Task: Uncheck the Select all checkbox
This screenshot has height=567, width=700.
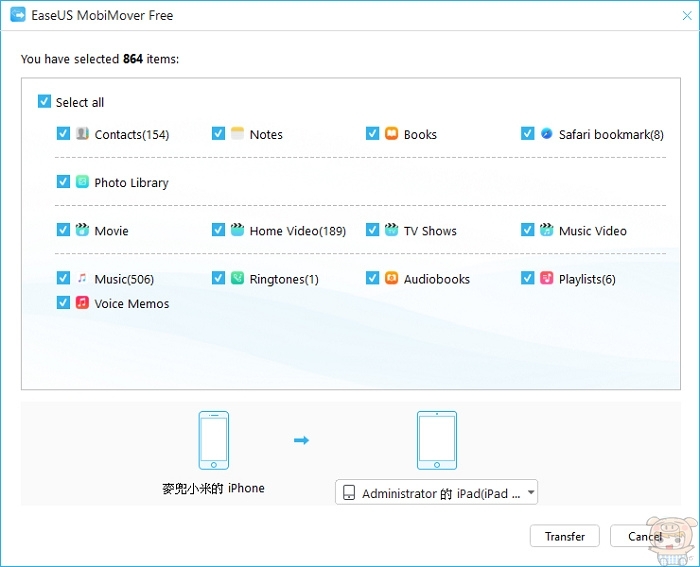Action: tap(44, 102)
